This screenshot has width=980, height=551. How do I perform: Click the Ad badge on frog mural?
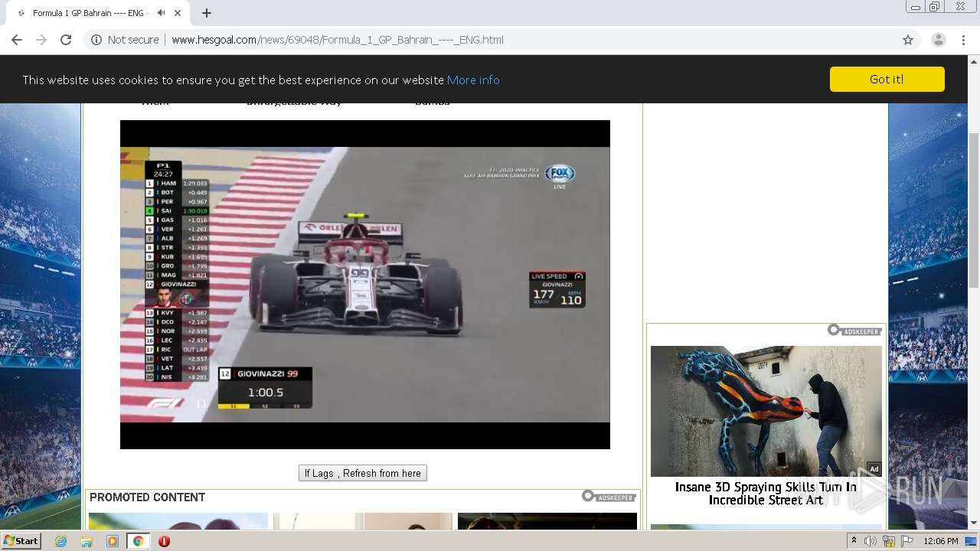pyautogui.click(x=874, y=469)
